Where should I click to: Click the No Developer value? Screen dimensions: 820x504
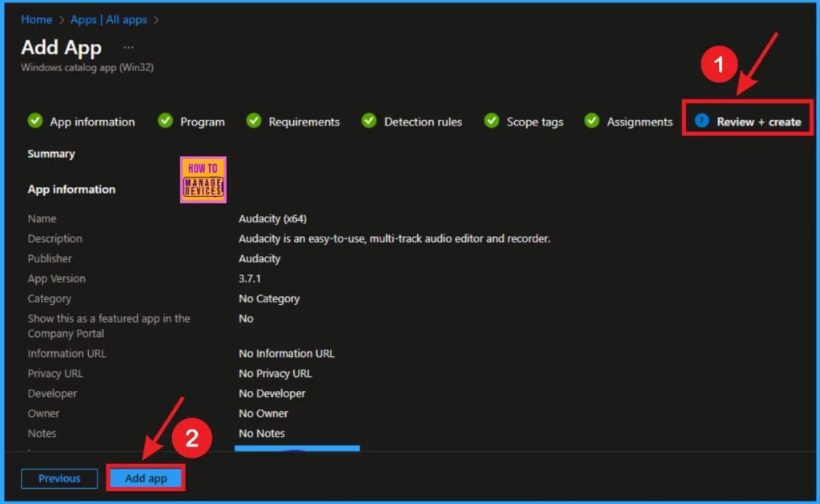pyautogui.click(x=272, y=394)
